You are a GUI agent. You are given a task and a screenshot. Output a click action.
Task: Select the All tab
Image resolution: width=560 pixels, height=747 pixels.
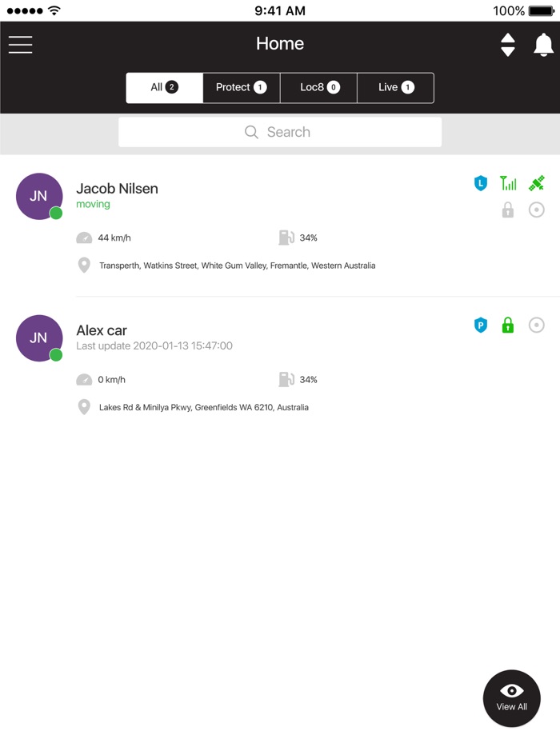pyautogui.click(x=164, y=88)
